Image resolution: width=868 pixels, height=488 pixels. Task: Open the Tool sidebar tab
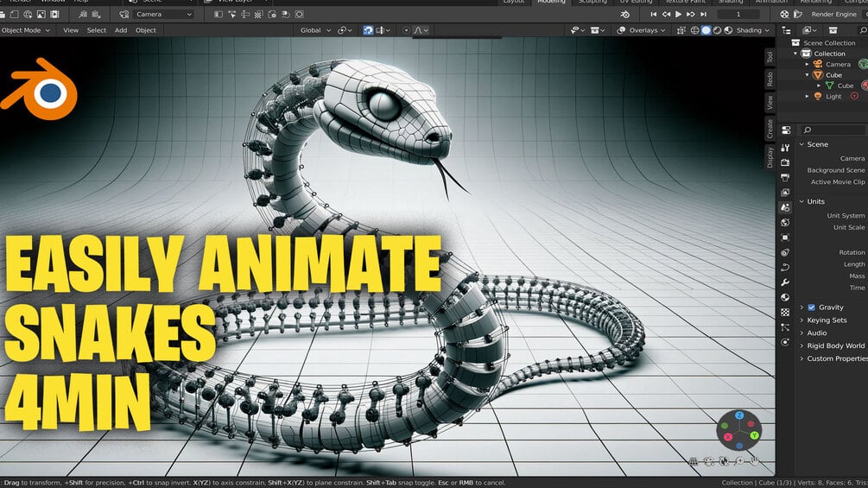[770, 56]
